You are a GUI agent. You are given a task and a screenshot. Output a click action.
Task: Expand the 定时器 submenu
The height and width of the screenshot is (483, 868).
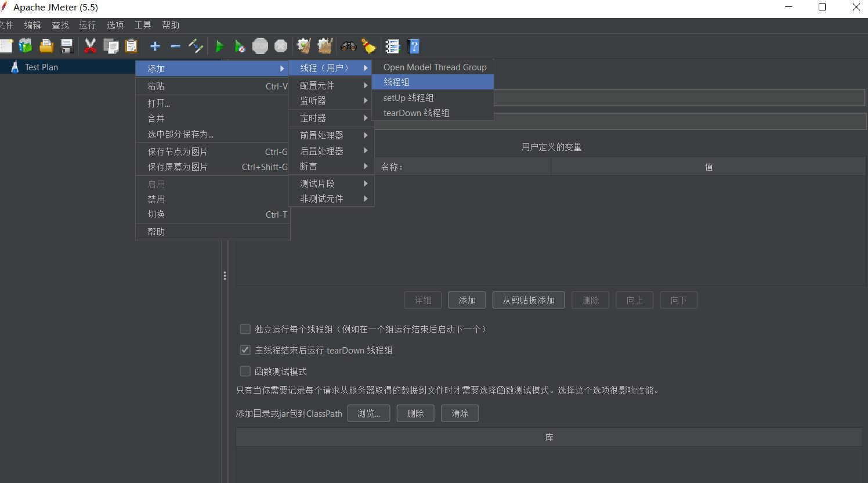[x=331, y=118]
